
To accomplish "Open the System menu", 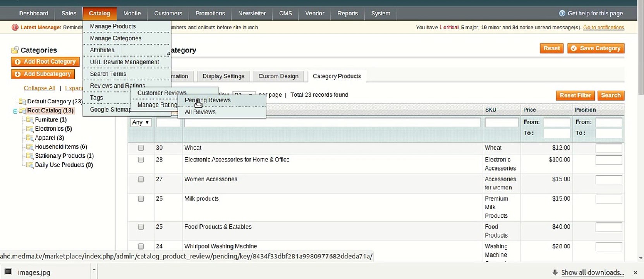I will (381, 14).
